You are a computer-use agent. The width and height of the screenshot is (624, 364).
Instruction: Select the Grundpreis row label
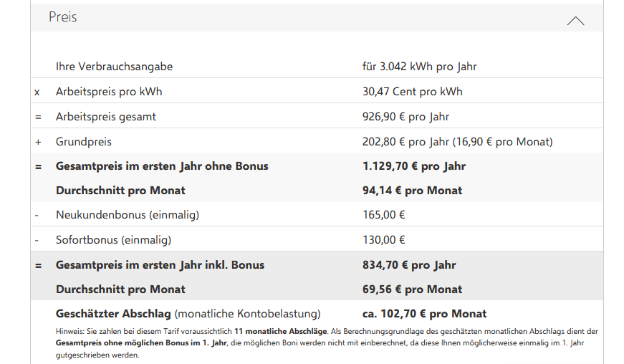[84, 142]
